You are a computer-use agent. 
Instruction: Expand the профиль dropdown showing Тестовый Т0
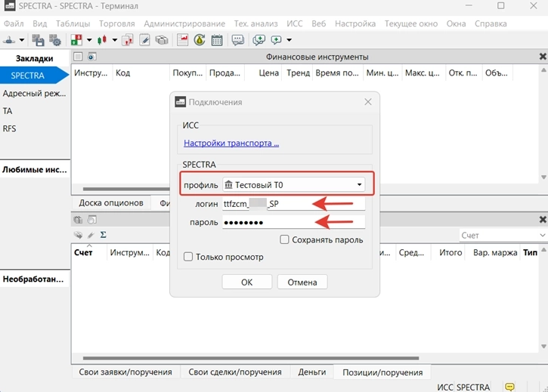(293, 185)
